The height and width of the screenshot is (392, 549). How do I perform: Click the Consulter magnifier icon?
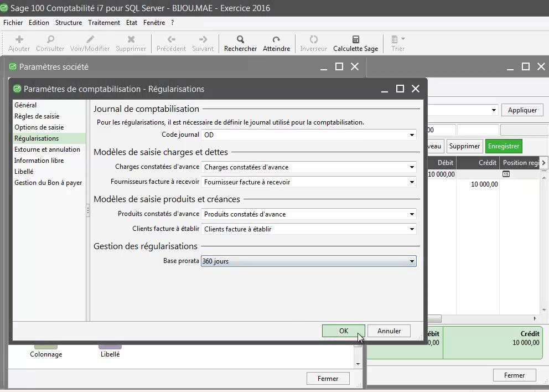coord(50,39)
